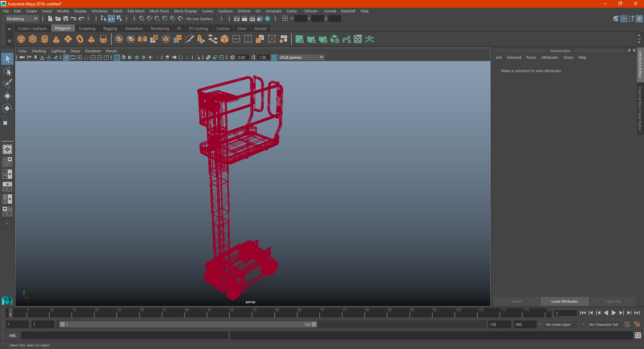Open the viewport Shading menu
This screenshot has width=644, height=349.
(x=39, y=51)
